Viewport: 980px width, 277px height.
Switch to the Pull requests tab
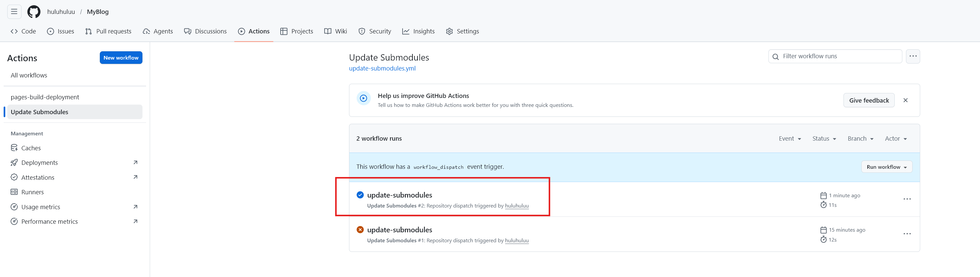click(x=108, y=31)
